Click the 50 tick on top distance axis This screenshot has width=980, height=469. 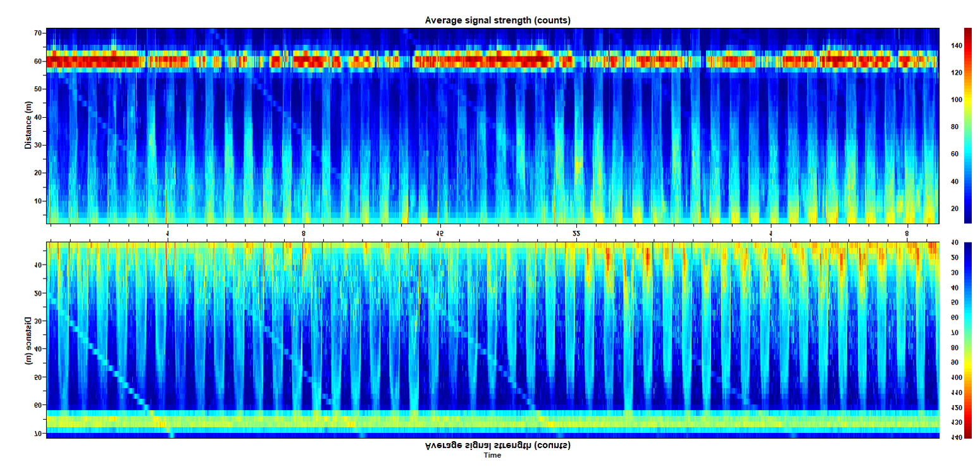37,89
